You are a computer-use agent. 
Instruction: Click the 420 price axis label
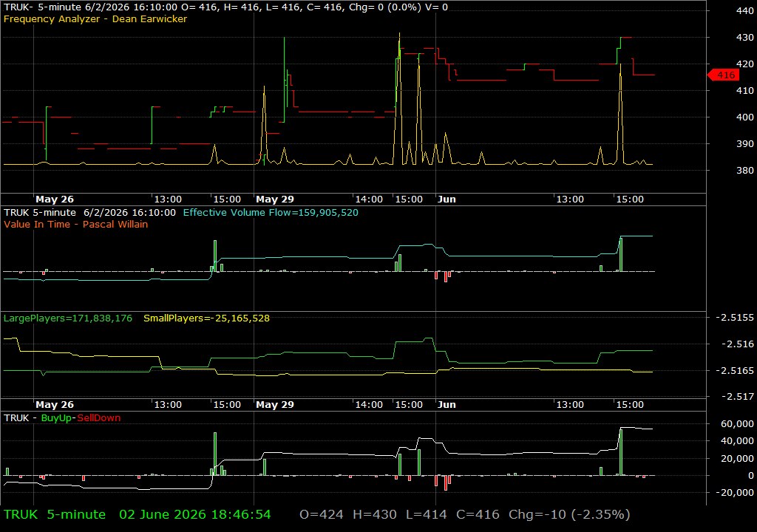click(x=744, y=64)
